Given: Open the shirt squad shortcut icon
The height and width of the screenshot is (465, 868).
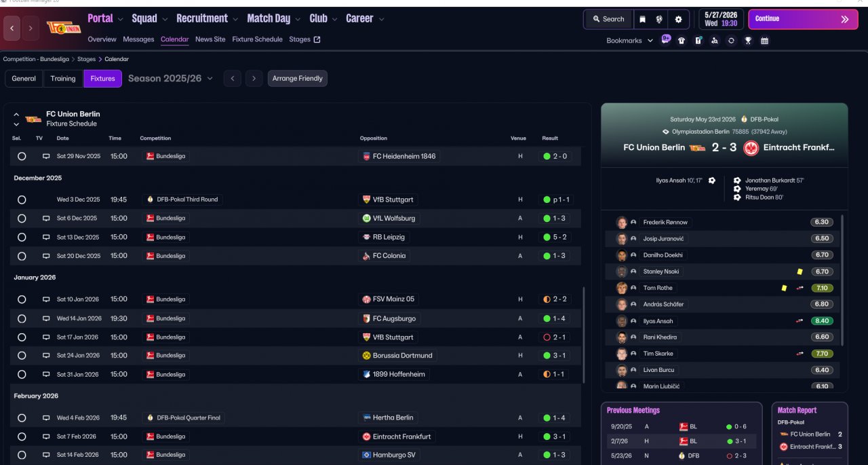Looking at the screenshot, I should pyautogui.click(x=682, y=41).
